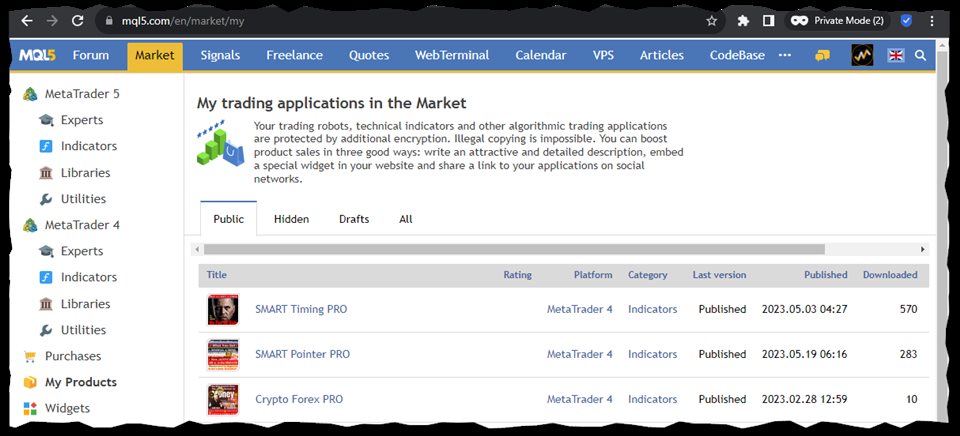
Task: Reload the page with browser refresh icon
Action: click(78, 21)
